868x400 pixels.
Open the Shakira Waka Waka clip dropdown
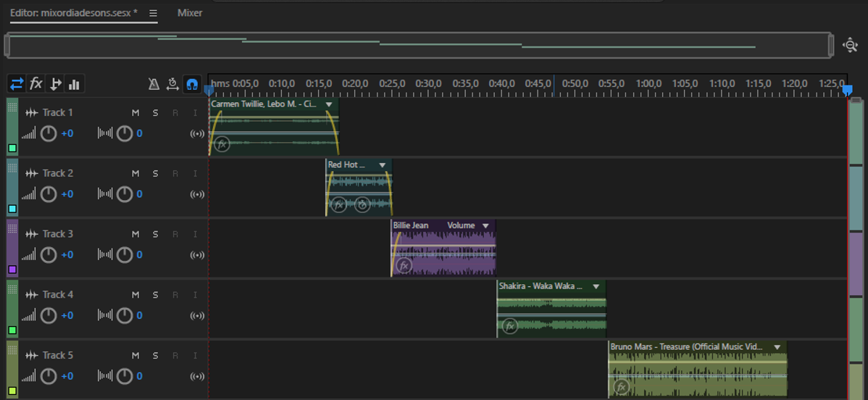[x=596, y=286]
